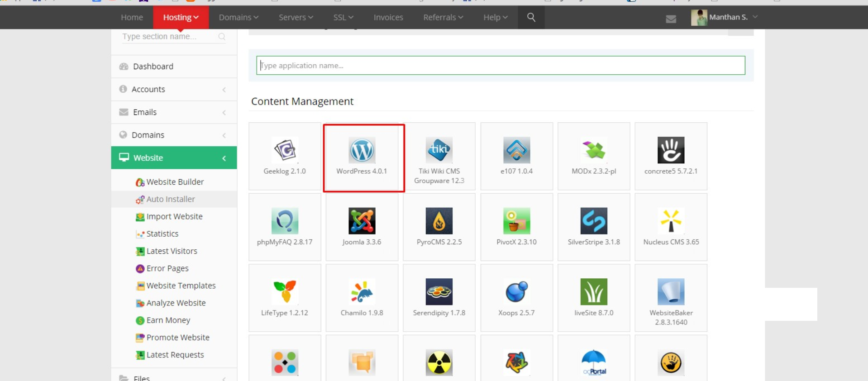Choose the Geeklog 2.1.0 icon
868x381 pixels.
pos(285,151)
